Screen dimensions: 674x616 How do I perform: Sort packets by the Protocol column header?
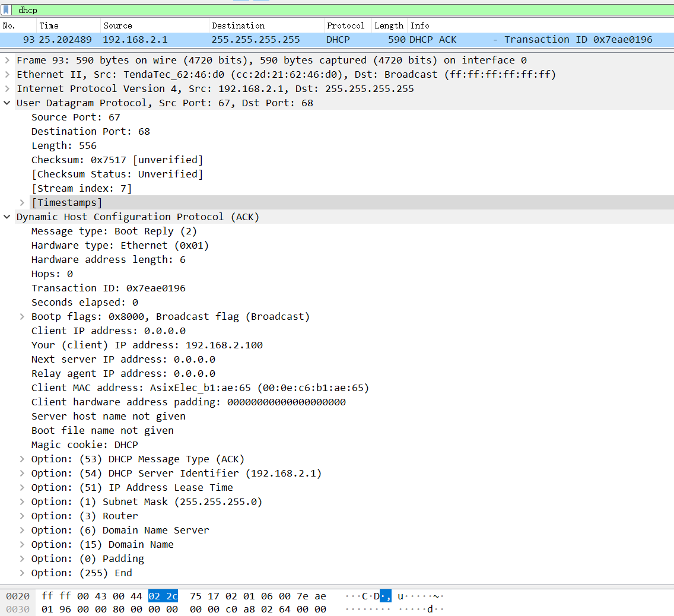click(345, 26)
